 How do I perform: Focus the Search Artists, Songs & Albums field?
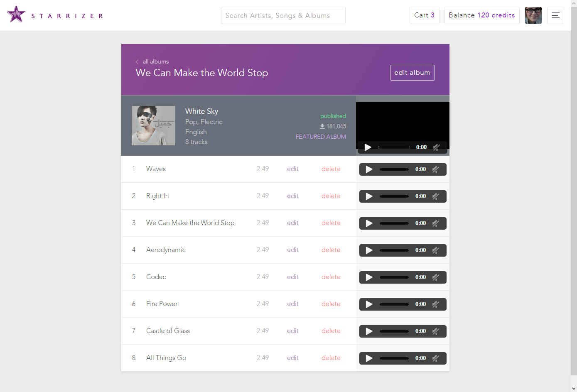283,15
